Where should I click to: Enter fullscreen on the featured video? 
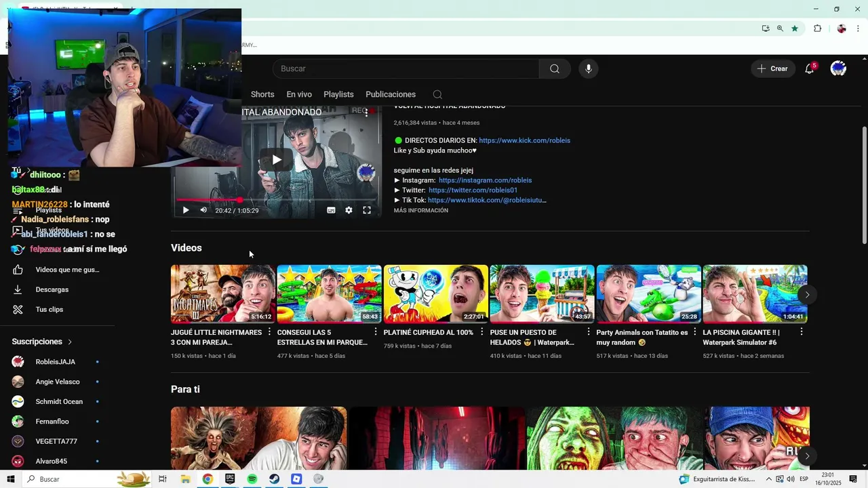pyautogui.click(x=367, y=210)
